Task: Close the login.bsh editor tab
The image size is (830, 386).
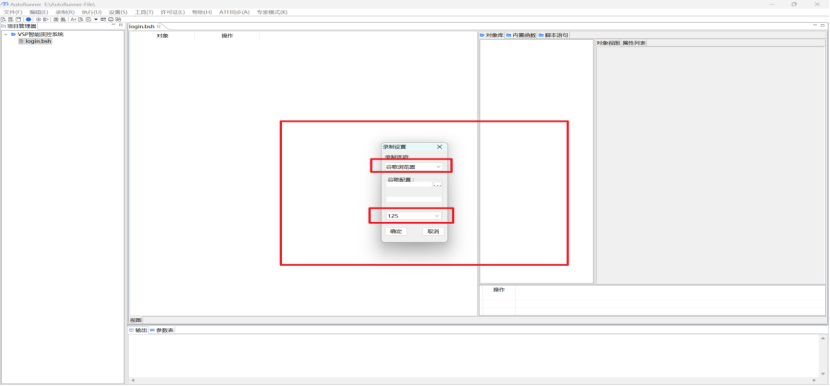Action: [158, 26]
